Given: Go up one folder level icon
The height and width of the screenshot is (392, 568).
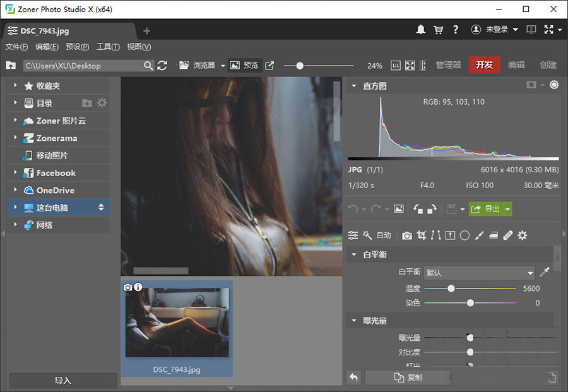Looking at the screenshot, I should 11,65.
